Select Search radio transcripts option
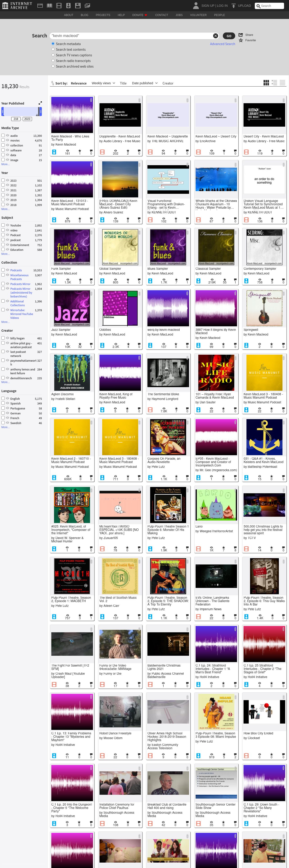289x868 pixels. tap(53, 61)
